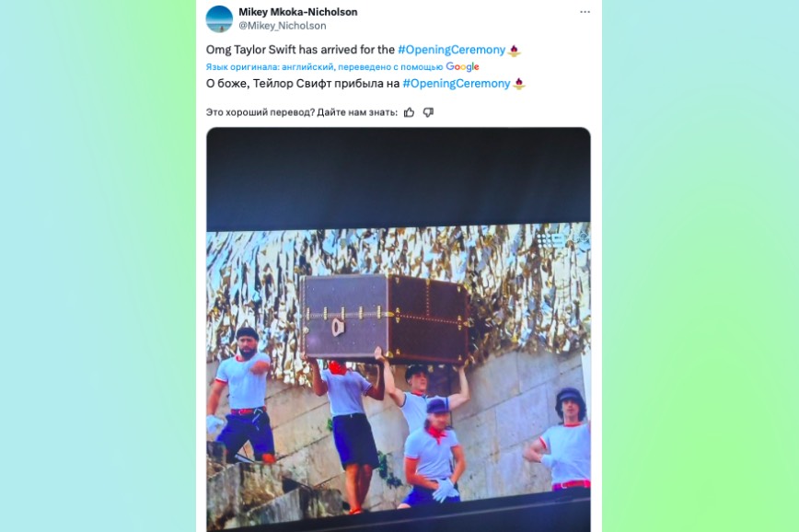Click the torch emoji after Russian hashtag
This screenshot has width=799, height=532.
pyautogui.click(x=519, y=84)
